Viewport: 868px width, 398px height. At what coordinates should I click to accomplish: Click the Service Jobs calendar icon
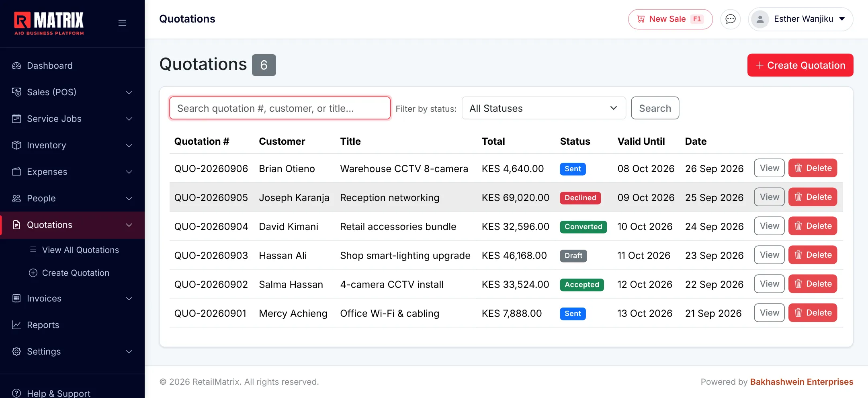coord(16,119)
